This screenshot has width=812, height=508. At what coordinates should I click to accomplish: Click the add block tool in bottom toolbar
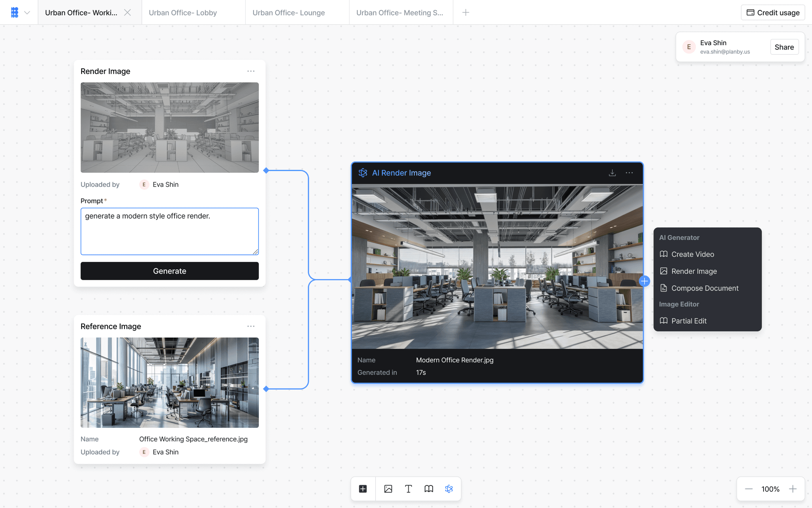(x=363, y=489)
